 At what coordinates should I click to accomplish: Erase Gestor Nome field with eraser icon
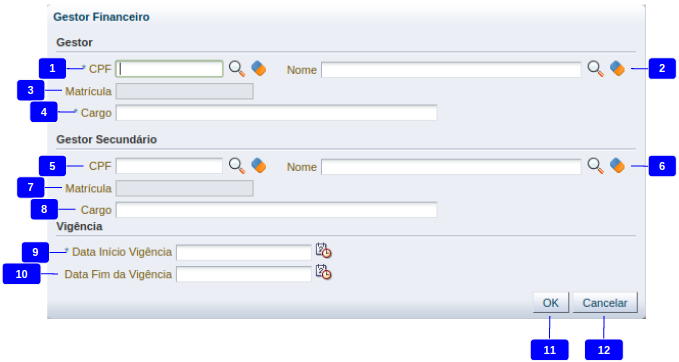pyautogui.click(x=617, y=68)
